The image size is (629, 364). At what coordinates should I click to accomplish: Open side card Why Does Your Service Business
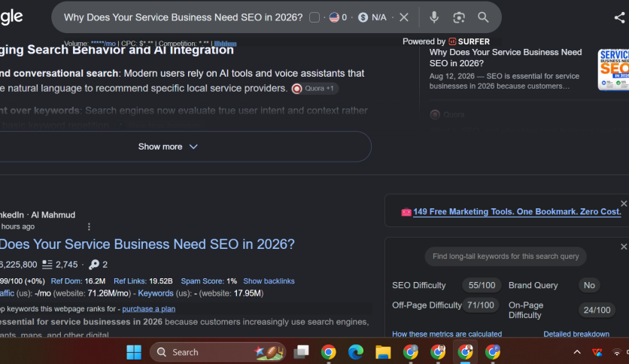click(x=506, y=58)
